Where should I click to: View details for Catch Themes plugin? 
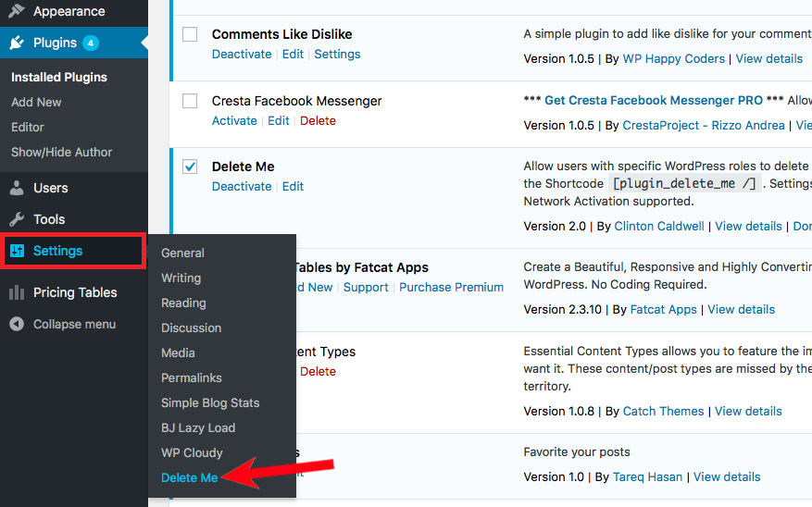[x=748, y=412]
